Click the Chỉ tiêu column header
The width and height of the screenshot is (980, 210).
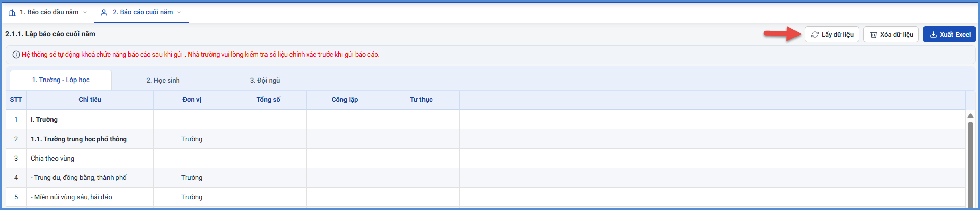tap(90, 100)
